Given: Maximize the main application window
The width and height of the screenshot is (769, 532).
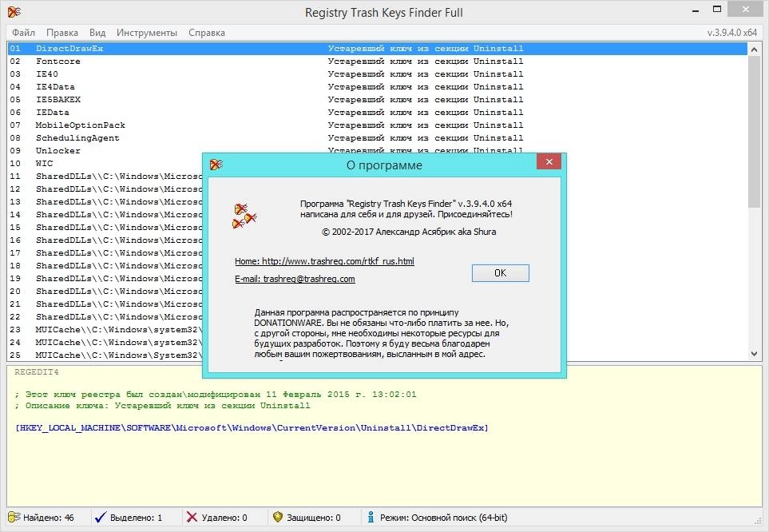Looking at the screenshot, I should point(717,10).
